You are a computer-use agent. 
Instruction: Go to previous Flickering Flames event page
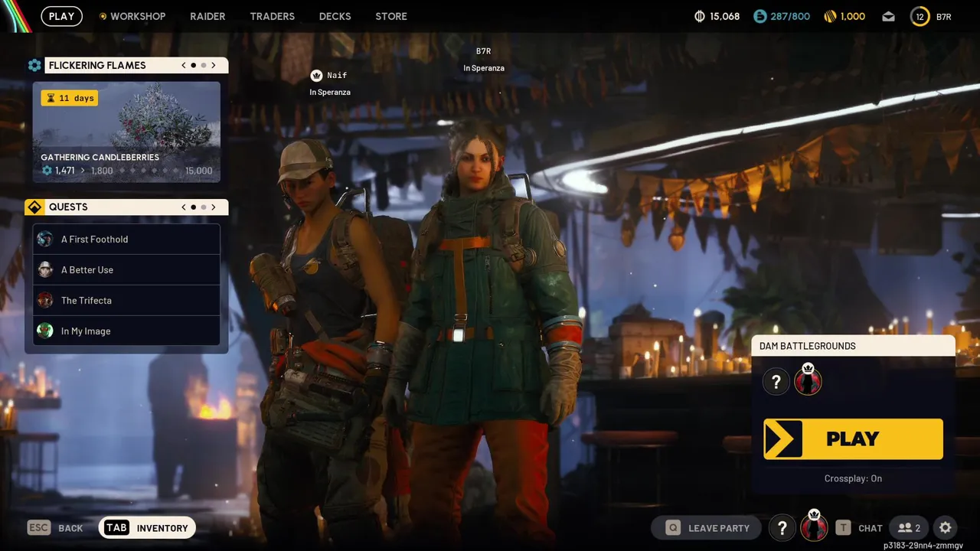184,65
